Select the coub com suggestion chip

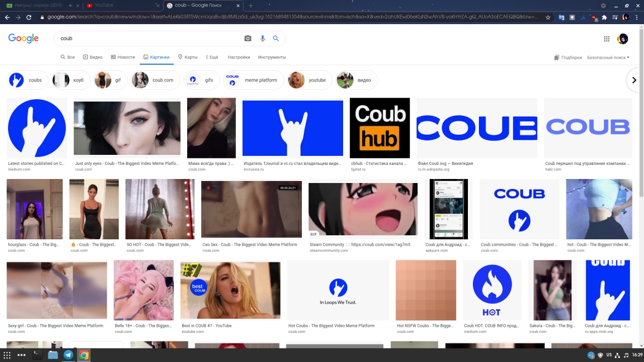point(154,80)
